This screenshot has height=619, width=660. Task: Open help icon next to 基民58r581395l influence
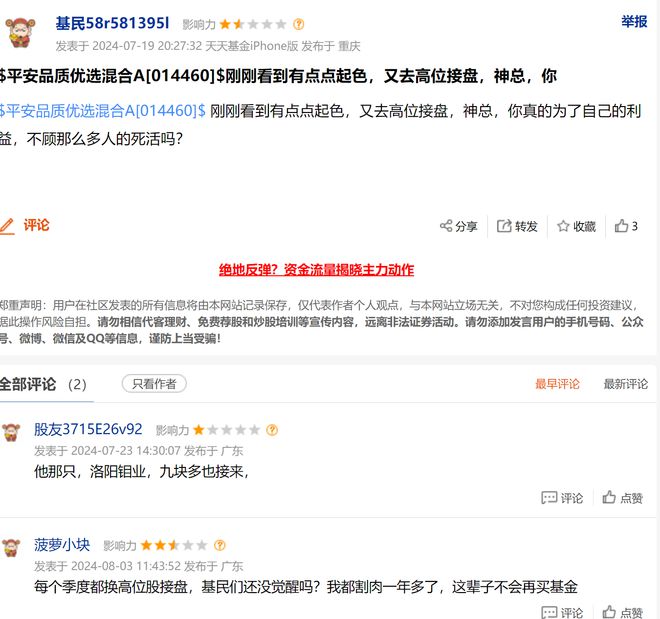point(298,24)
